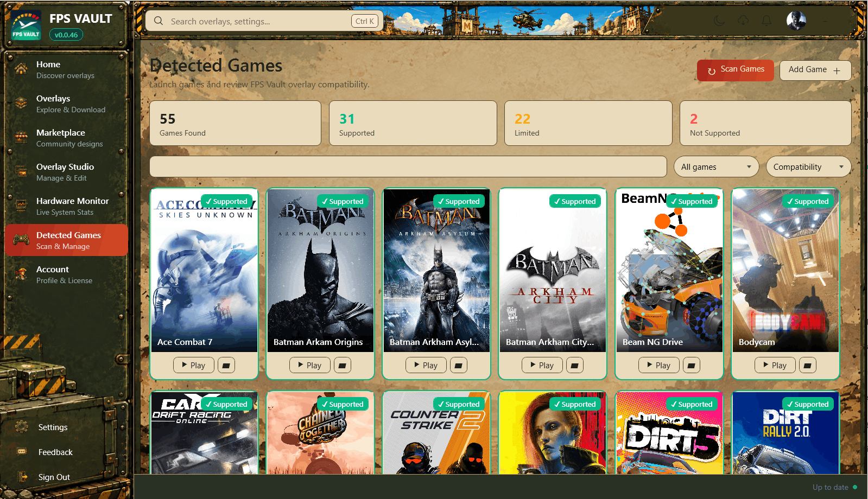Click the small icon button beside Batman Arkam Origins Play
The image size is (868, 499).
tap(343, 366)
